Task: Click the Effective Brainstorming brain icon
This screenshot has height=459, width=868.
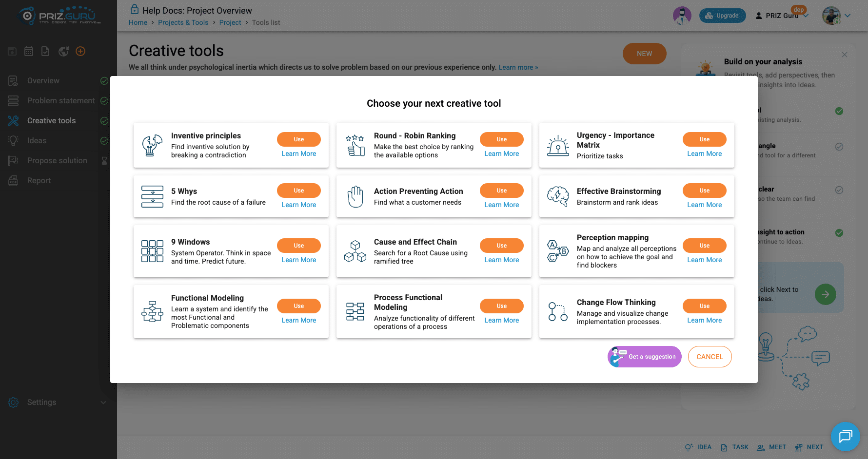Action: (x=558, y=196)
